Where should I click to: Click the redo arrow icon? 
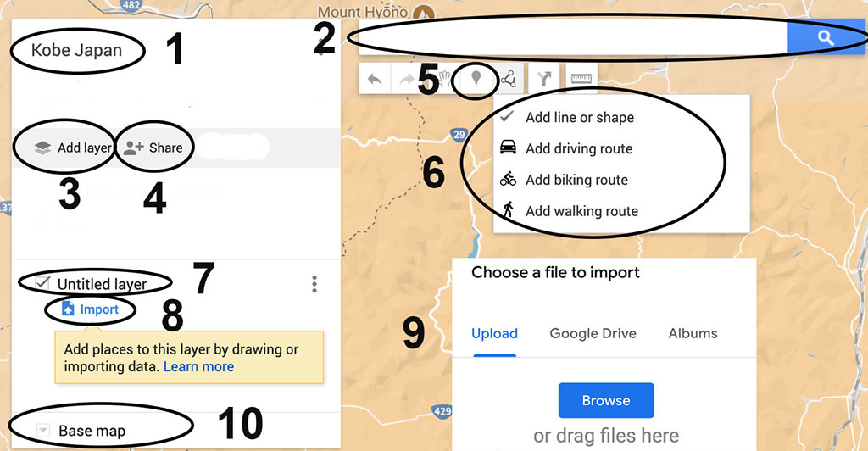407,79
